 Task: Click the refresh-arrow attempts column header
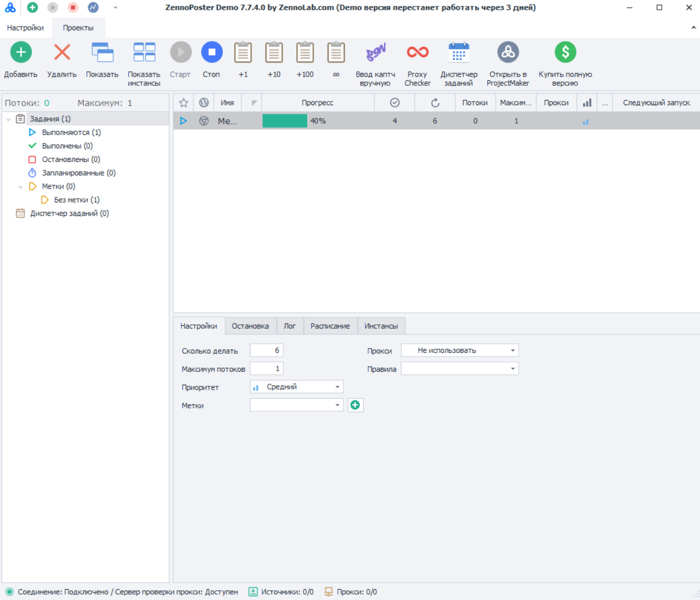tap(435, 103)
